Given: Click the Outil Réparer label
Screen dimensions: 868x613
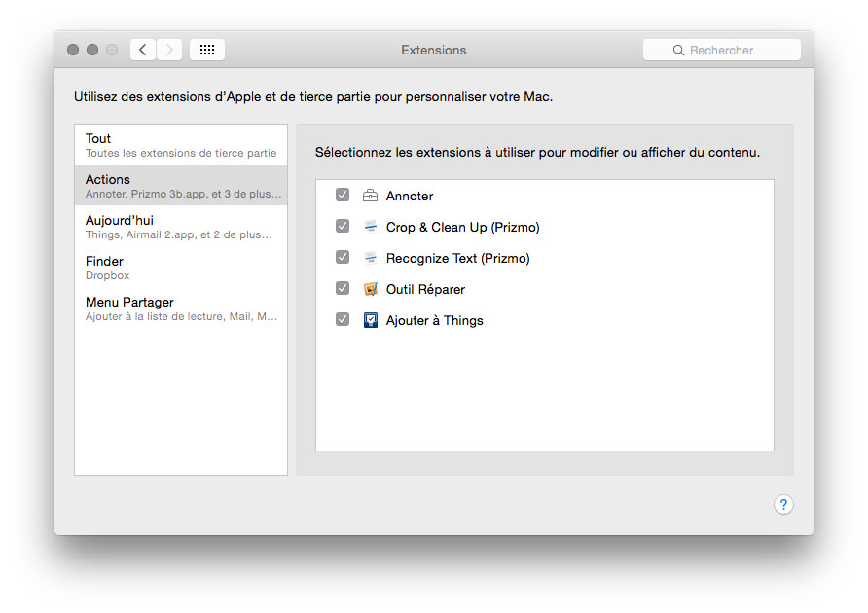Looking at the screenshot, I should tap(425, 289).
